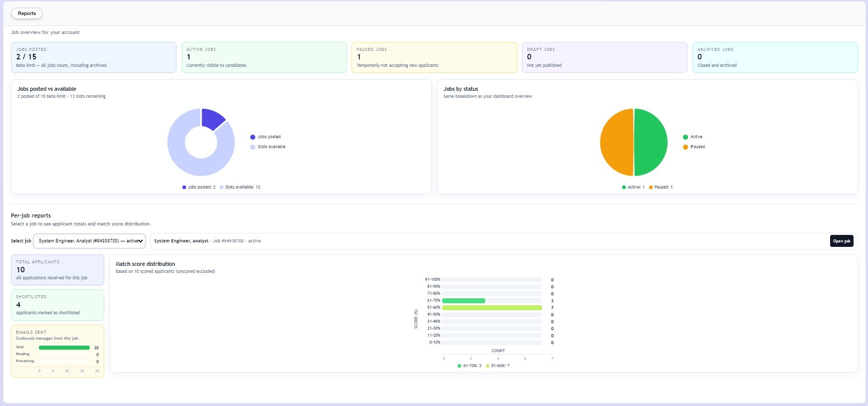Select the 51-60% score distribution bar
The height and width of the screenshot is (406, 868).
pyautogui.click(x=492, y=308)
